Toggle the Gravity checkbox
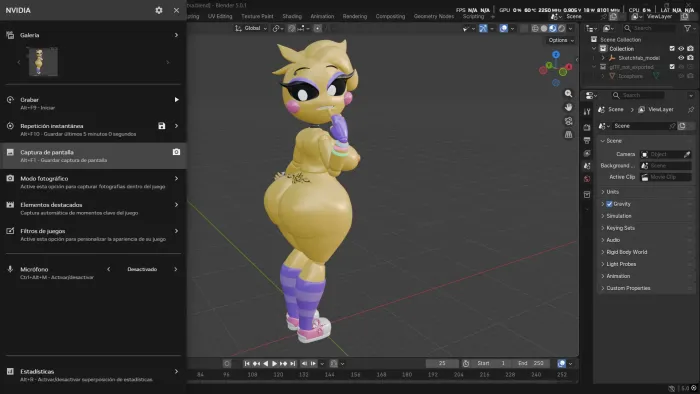700x394 pixels. point(609,204)
